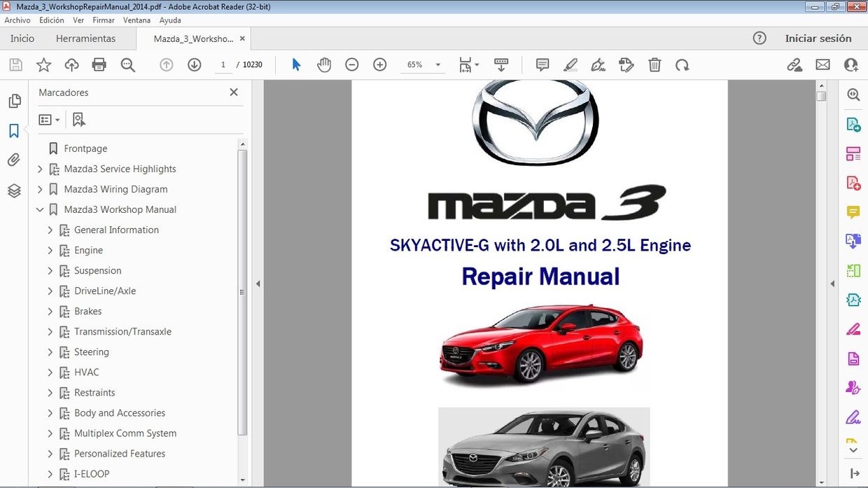Zoom out using the minus circle icon
The width and height of the screenshot is (868, 488).
coord(351,65)
